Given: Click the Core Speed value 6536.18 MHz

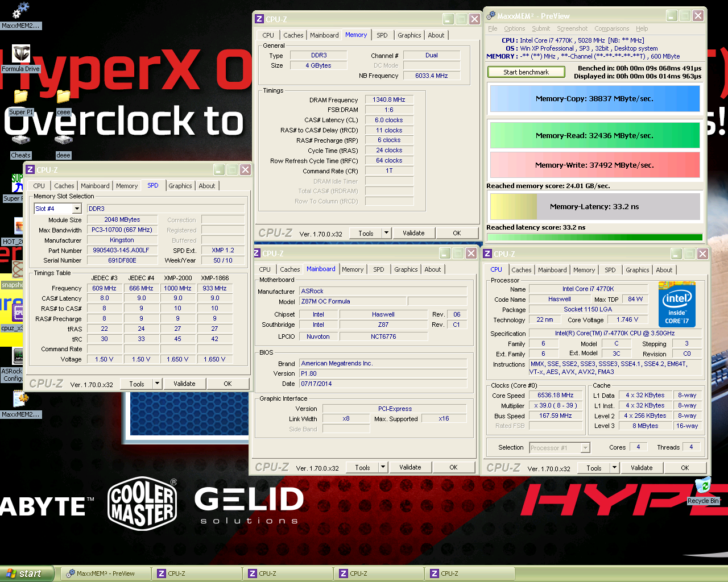Looking at the screenshot, I should 556,395.
